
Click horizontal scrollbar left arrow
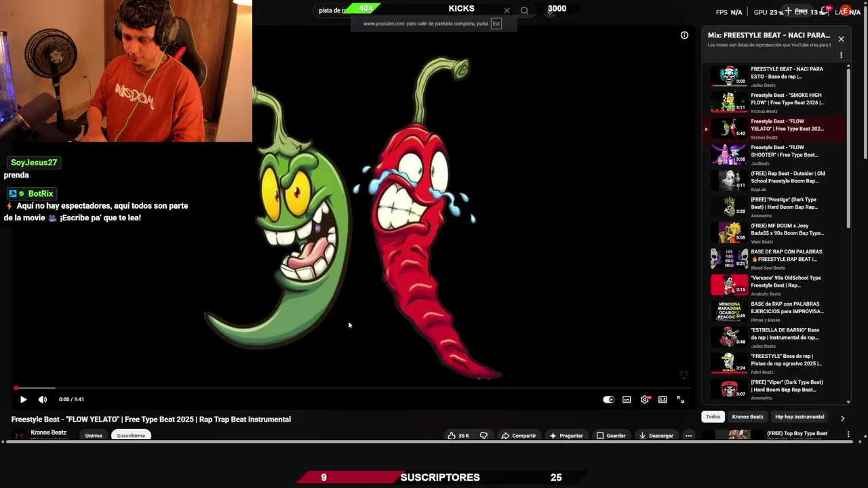tap(3, 442)
